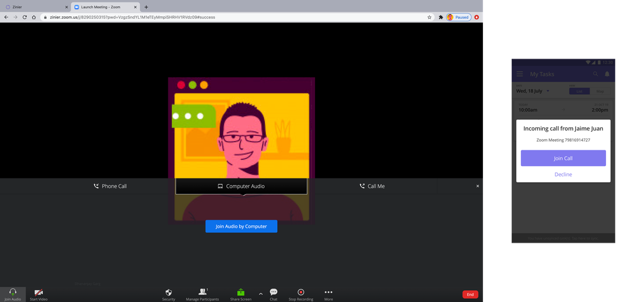Tap Decline on the incoming call
Screen dimensions: 644x302
click(563, 174)
